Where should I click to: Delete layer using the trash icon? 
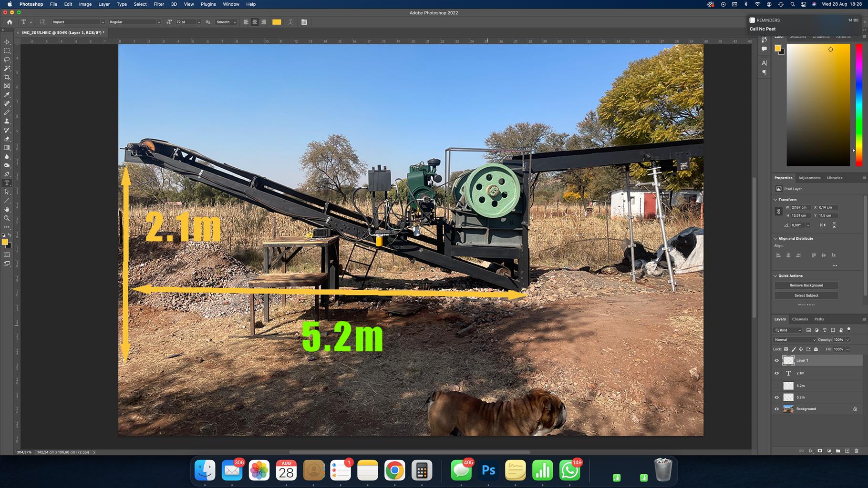(x=856, y=451)
